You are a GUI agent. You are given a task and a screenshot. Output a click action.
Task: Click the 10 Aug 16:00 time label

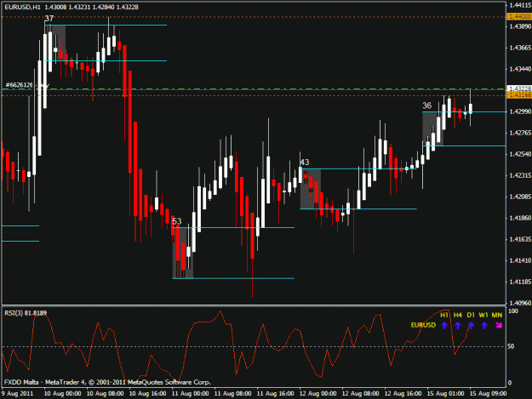coord(147,393)
